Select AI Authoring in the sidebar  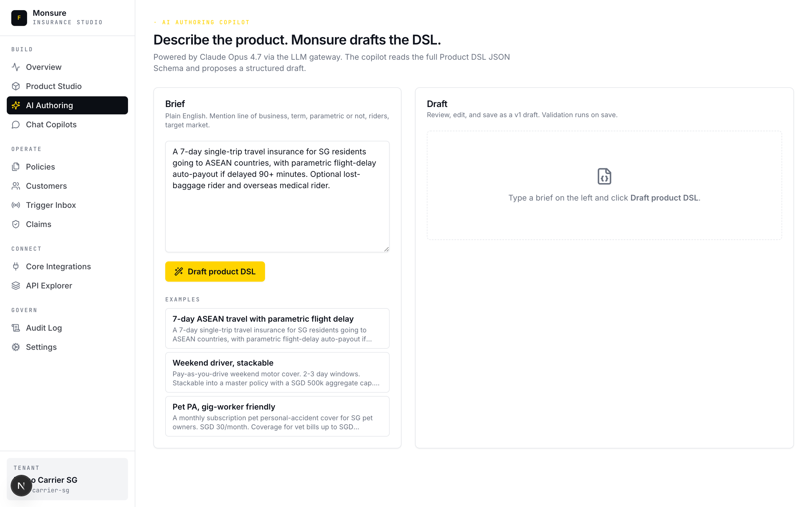pyautogui.click(x=49, y=105)
